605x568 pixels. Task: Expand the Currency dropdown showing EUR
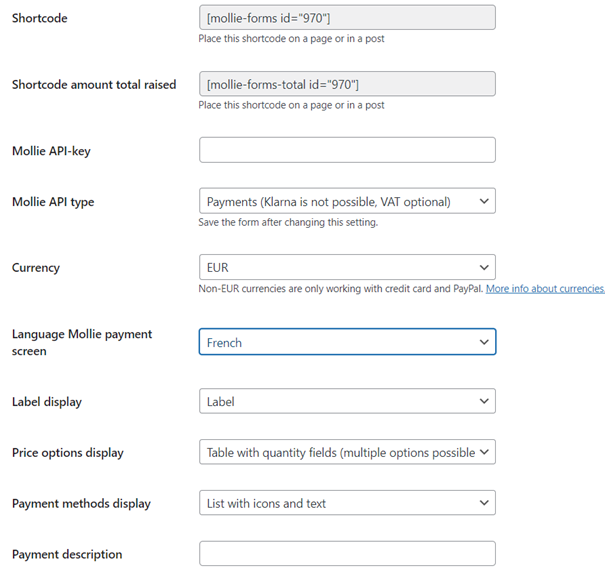[347, 267]
